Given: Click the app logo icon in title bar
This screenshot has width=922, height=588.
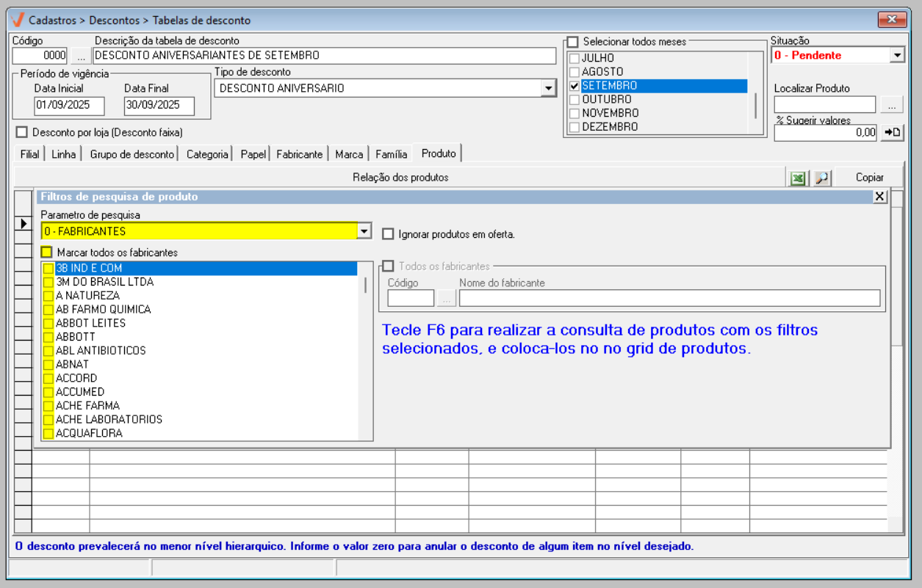Looking at the screenshot, I should [18, 20].
